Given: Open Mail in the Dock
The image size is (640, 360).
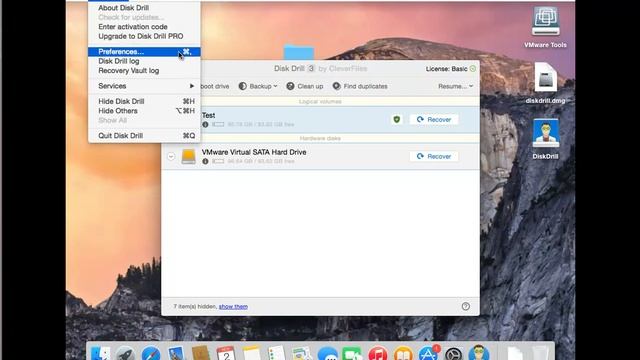Looking at the screenshot, I should point(176,353).
